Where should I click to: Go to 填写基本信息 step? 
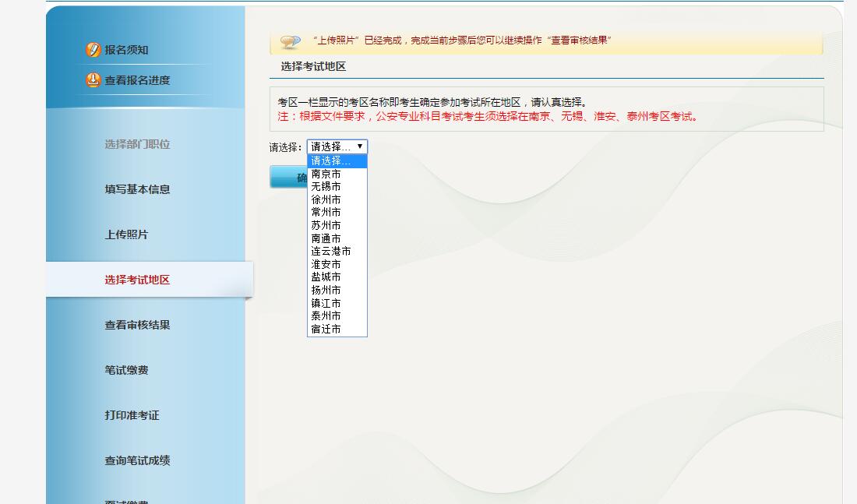(137, 189)
